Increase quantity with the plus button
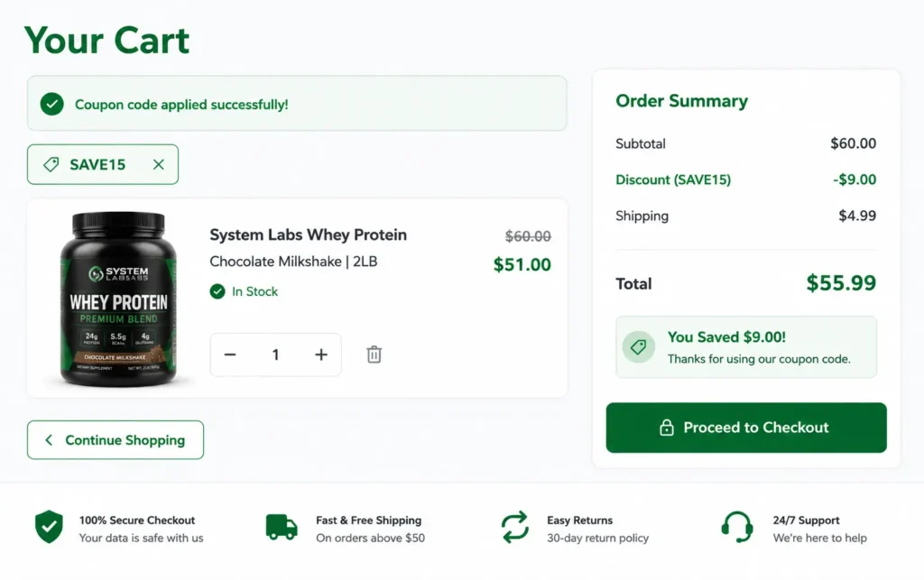This screenshot has height=580, width=924. 321,354
